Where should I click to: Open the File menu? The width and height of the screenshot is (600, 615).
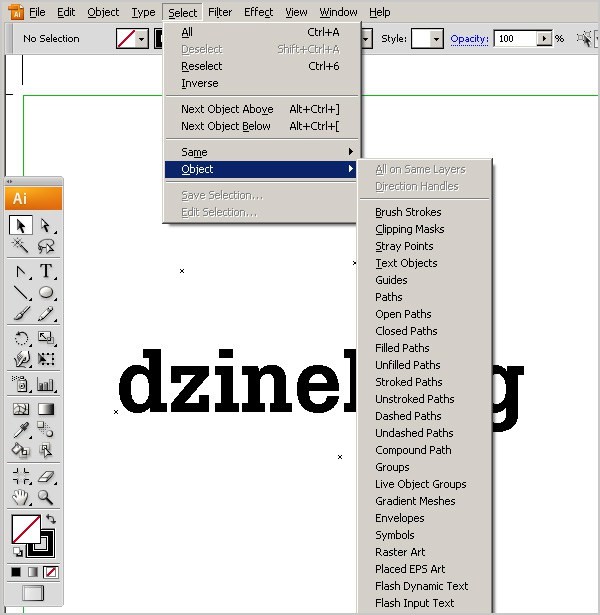coord(37,13)
